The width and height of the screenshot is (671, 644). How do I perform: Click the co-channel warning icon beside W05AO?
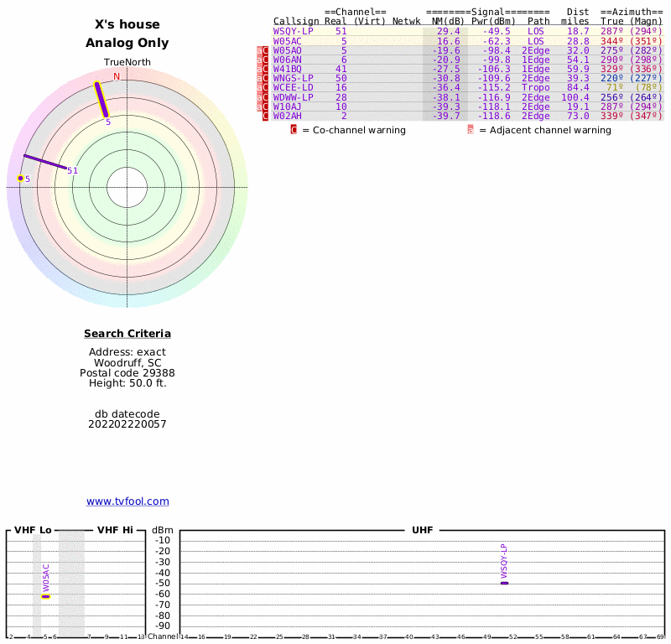(x=266, y=50)
